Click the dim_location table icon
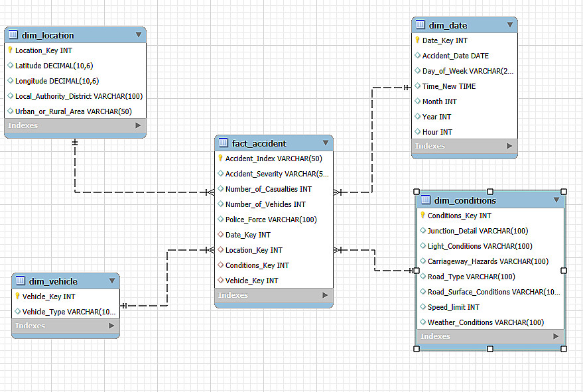The width and height of the screenshot is (583, 392). [13, 34]
